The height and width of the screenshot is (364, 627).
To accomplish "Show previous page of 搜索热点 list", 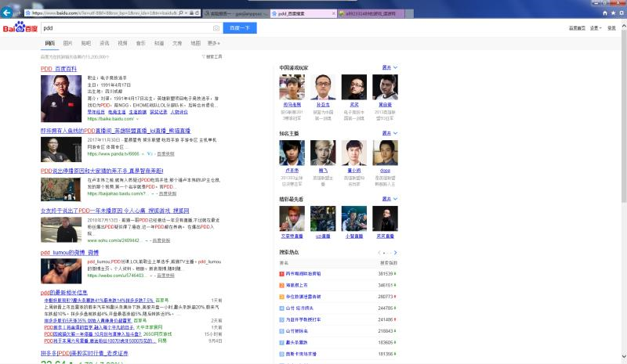I will 379,253.
